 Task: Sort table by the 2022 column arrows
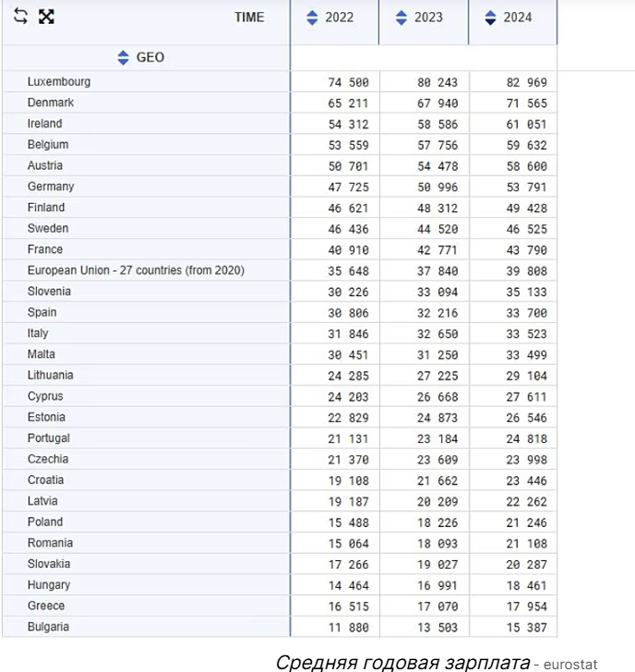(x=312, y=18)
